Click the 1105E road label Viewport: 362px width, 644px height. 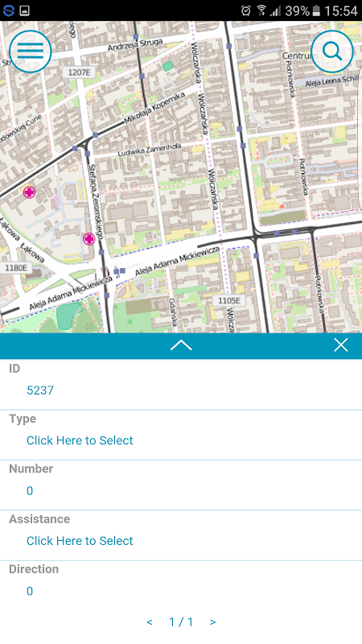(229, 300)
